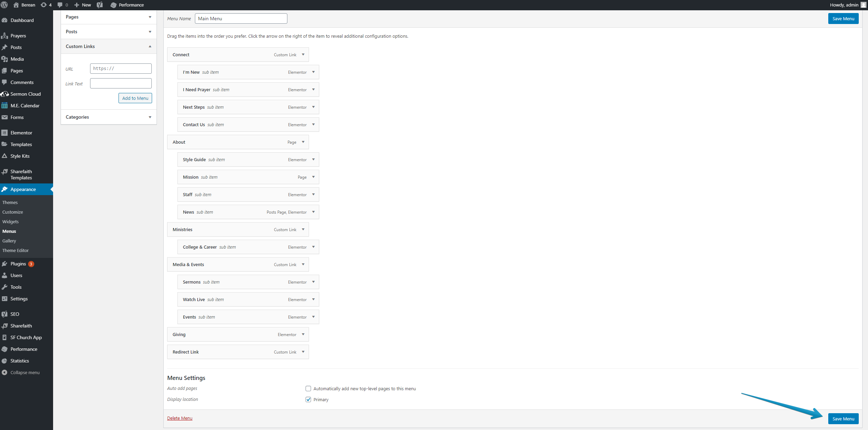Click the WordPress logo icon

(4, 5)
